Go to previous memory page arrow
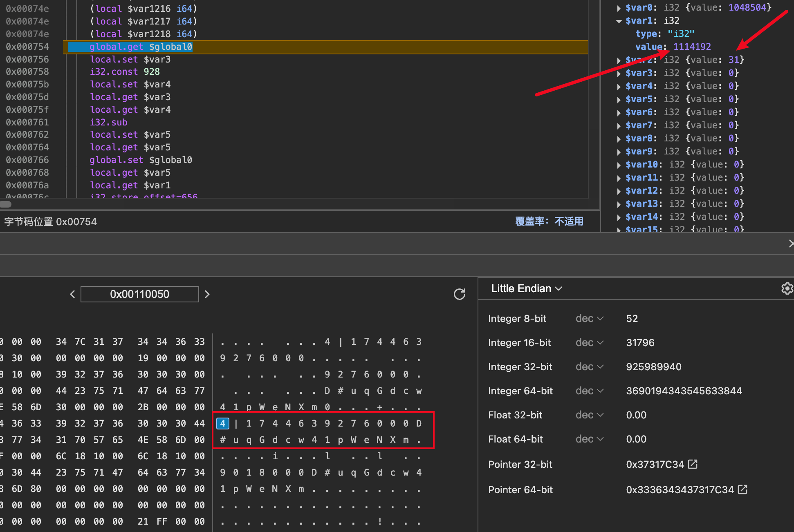The width and height of the screenshot is (794, 532). tap(72, 294)
